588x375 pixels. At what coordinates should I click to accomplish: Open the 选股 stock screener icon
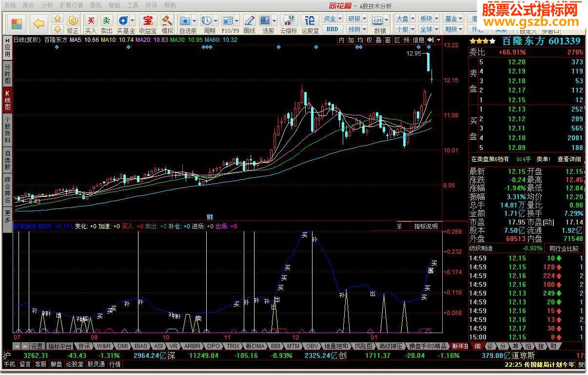[265, 20]
